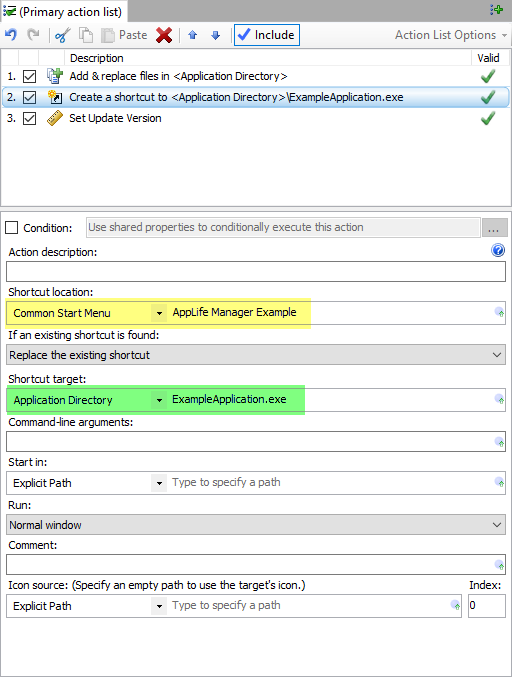
Task: Click the Copy icon in toolbar
Action: point(86,35)
